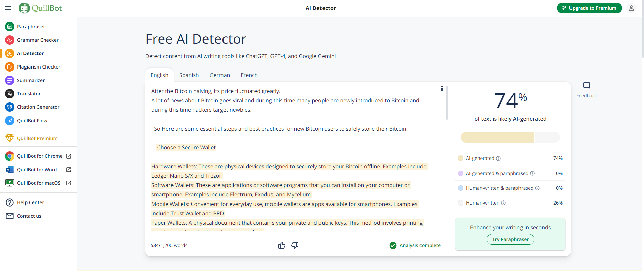Switch to the French tab
This screenshot has width=644, height=271.
pyautogui.click(x=249, y=75)
